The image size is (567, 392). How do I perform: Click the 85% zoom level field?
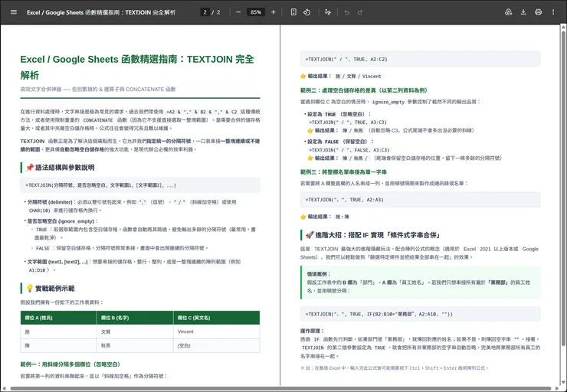click(x=256, y=12)
